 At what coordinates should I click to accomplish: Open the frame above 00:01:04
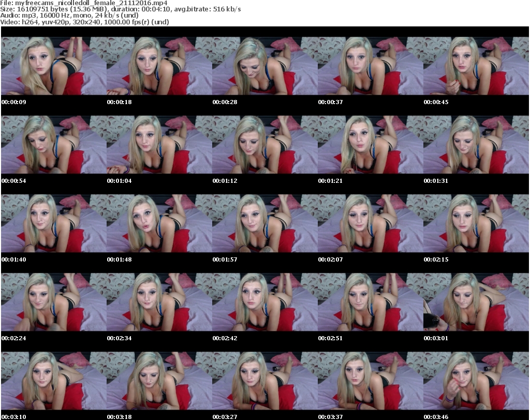tap(159, 144)
